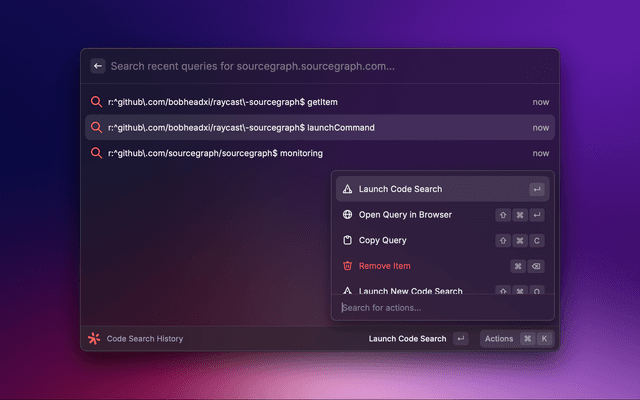Click the now timestamp on getItem query row
Viewport: 640px width, 400px height.
coord(540,102)
